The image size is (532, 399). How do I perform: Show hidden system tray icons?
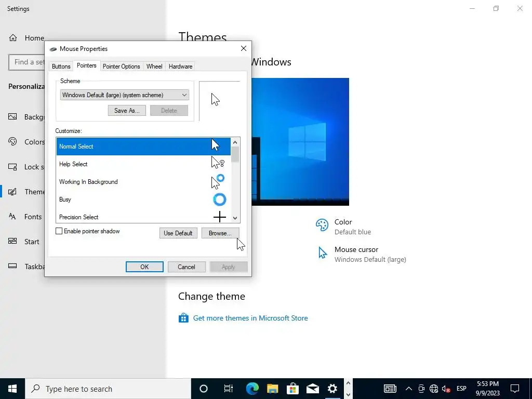click(x=409, y=389)
